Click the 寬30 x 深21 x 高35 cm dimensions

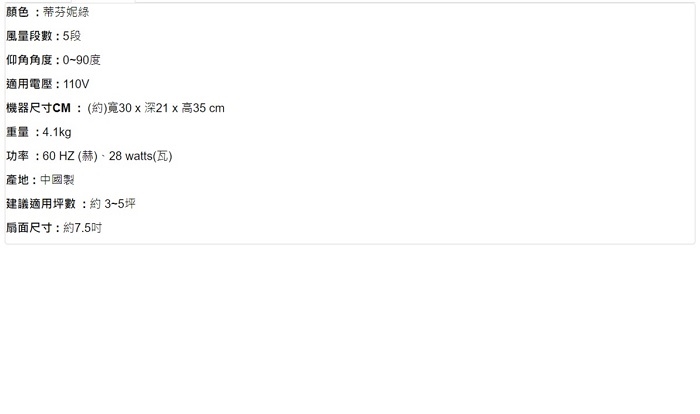point(165,108)
